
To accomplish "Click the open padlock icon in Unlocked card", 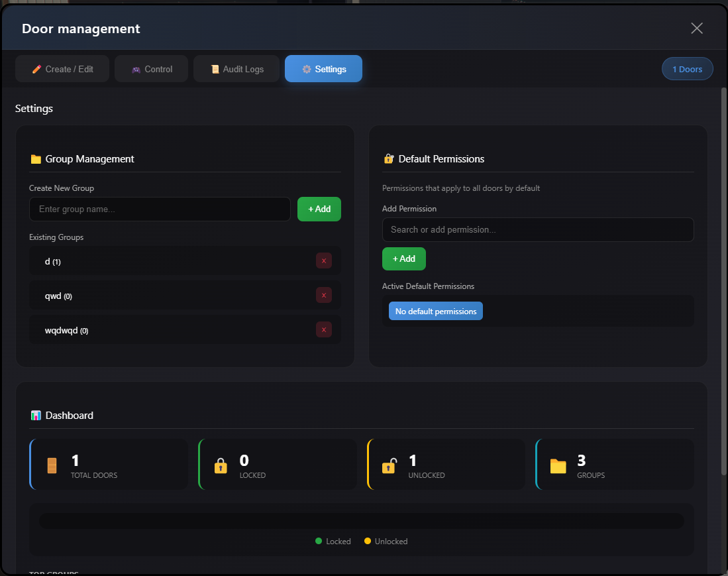I will tap(390, 466).
